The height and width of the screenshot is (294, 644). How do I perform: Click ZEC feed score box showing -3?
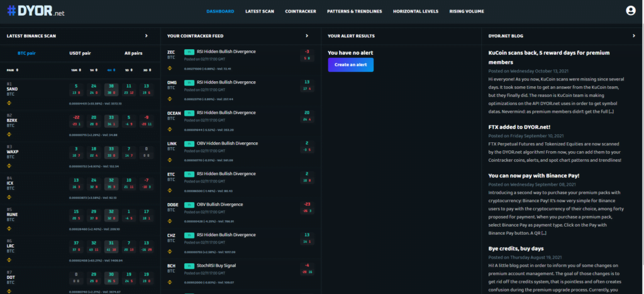pos(307,55)
